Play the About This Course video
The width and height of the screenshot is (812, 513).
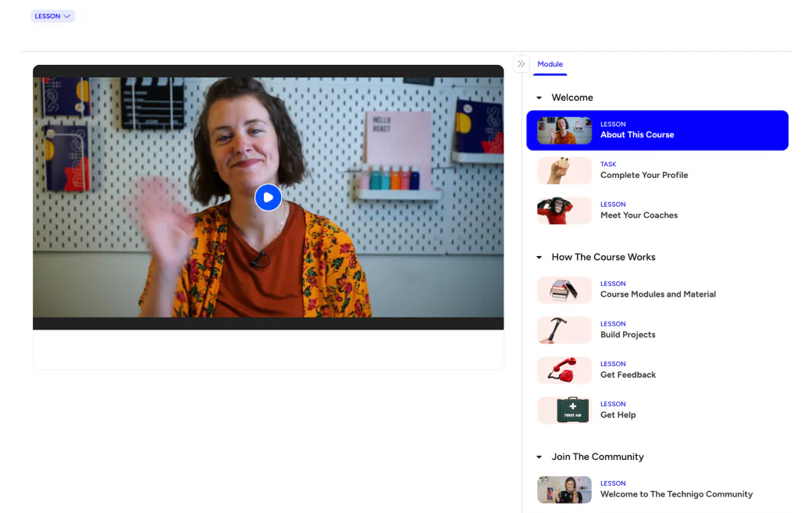(268, 198)
